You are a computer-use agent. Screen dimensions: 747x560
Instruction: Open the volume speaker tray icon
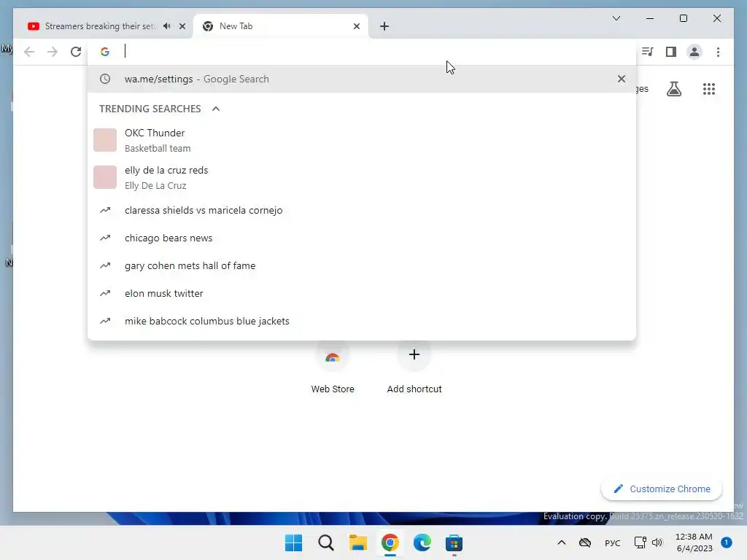click(657, 542)
